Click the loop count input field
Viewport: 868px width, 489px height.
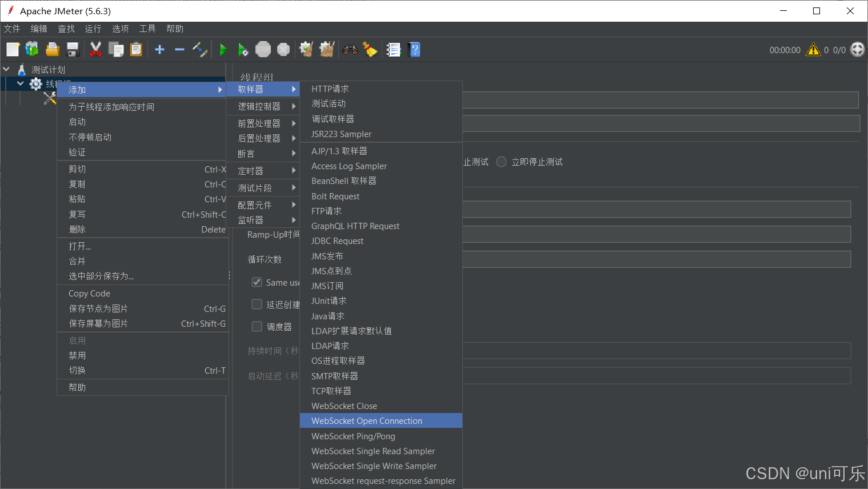[657, 259]
